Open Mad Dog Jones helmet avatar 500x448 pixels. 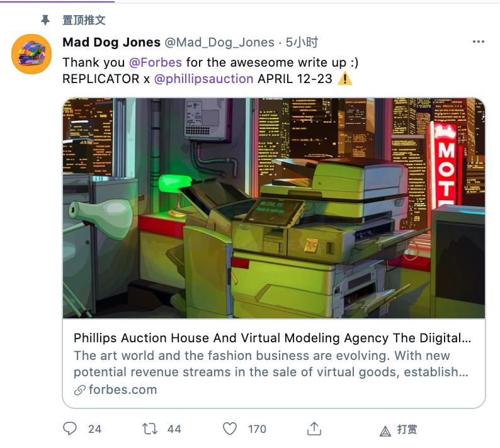[31, 54]
